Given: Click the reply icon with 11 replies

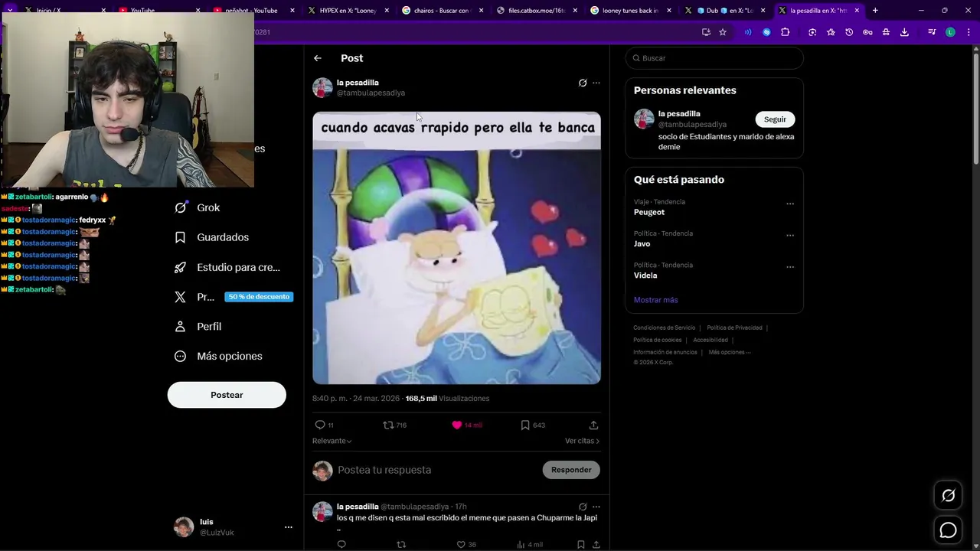Looking at the screenshot, I should (320, 425).
